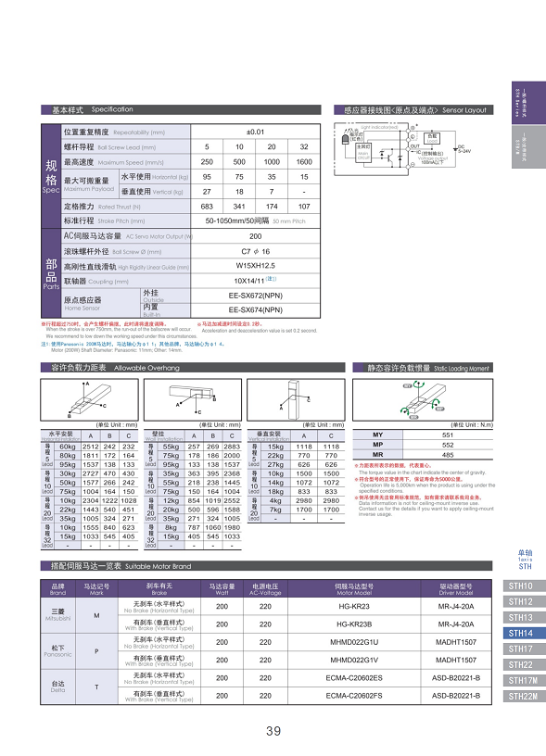
Task: Click the coupling value '10X14/11'
Action: 249,281
